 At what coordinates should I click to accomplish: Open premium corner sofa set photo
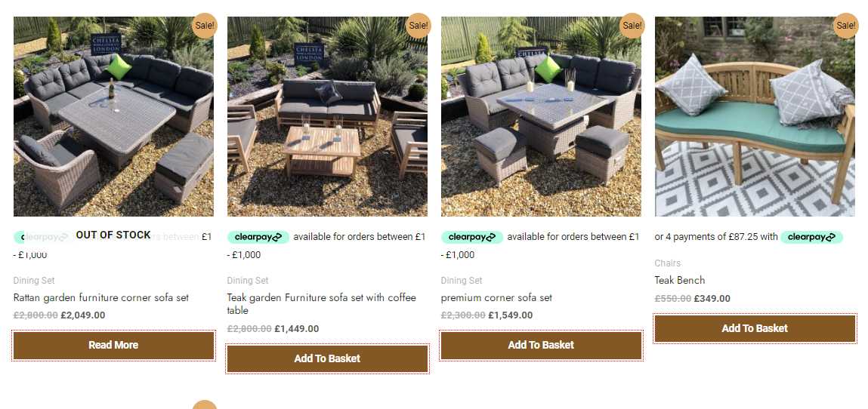[541, 116]
